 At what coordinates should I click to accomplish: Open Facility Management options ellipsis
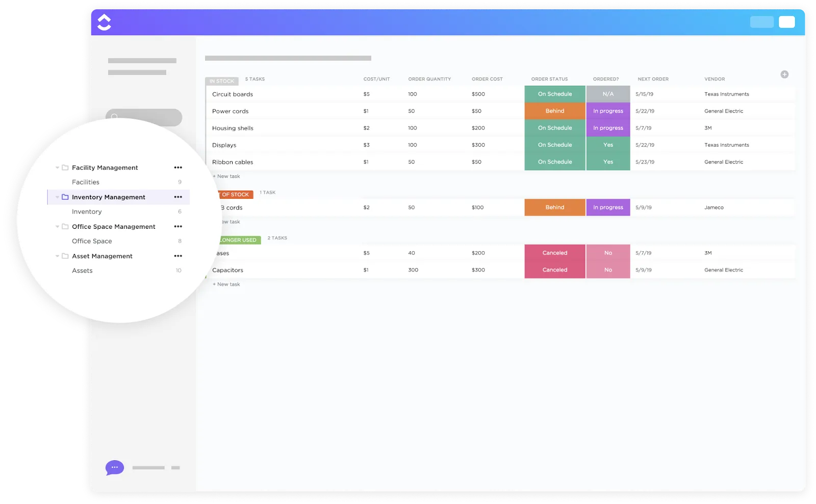point(178,168)
